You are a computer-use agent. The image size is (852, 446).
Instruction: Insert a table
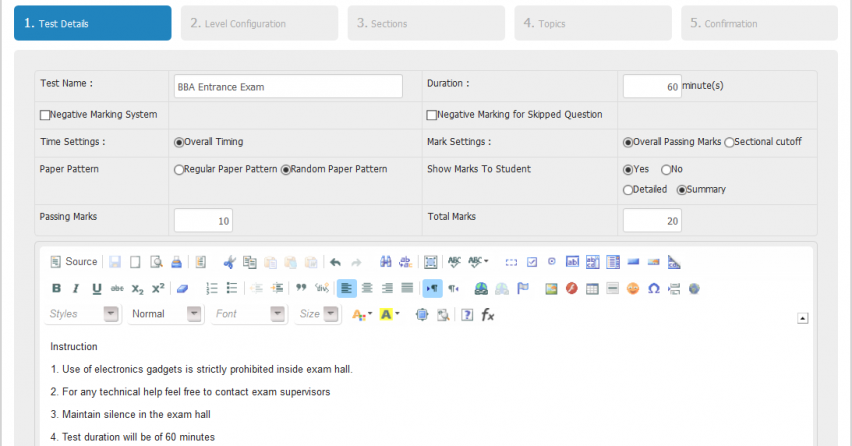click(592, 288)
